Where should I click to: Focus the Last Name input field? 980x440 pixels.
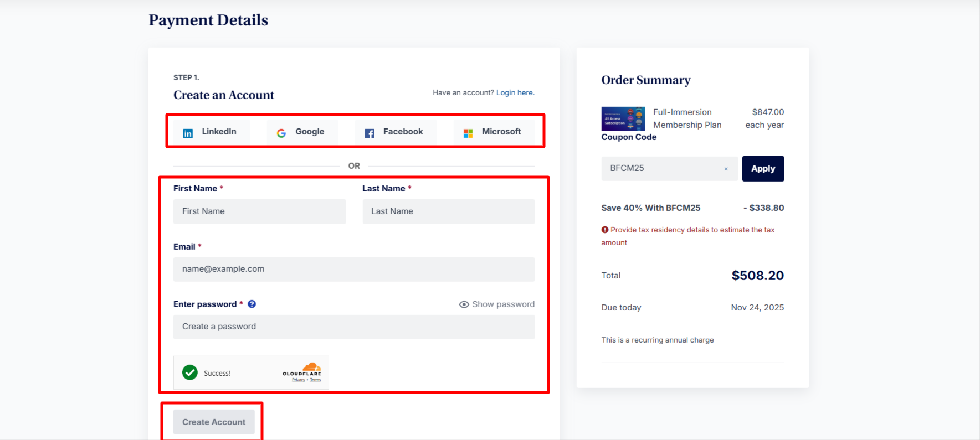pyautogui.click(x=448, y=211)
